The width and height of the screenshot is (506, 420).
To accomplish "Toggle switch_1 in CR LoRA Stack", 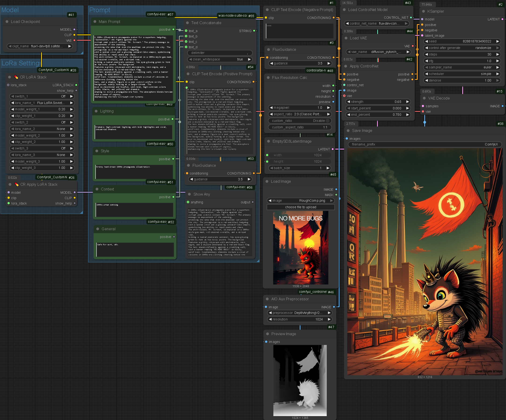I will click(42, 96).
